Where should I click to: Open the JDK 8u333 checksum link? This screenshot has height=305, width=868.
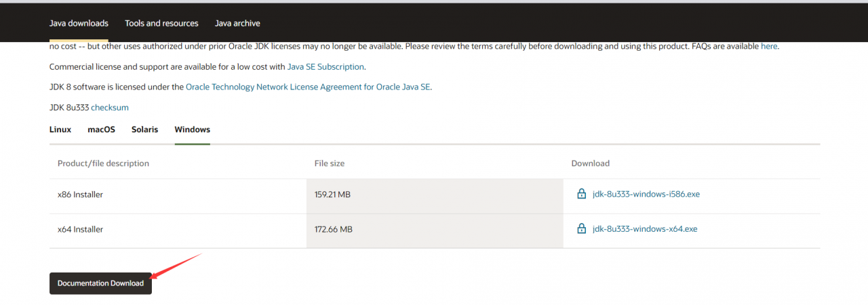point(110,108)
